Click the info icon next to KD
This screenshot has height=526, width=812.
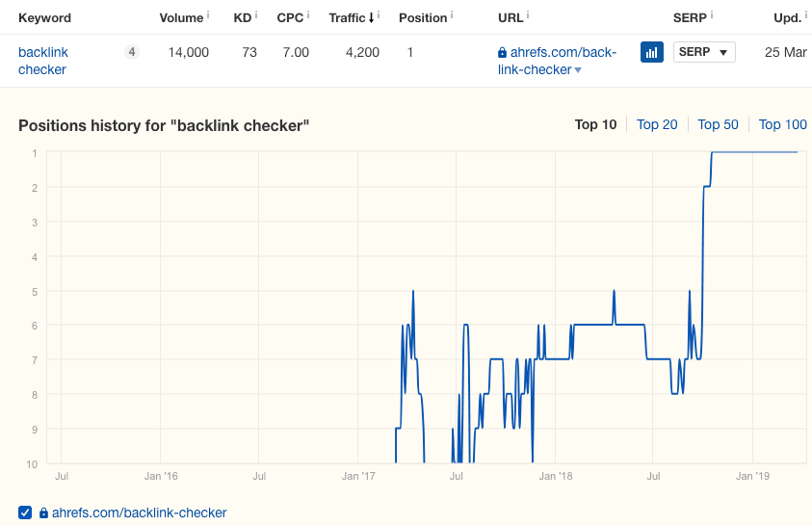coord(257,15)
